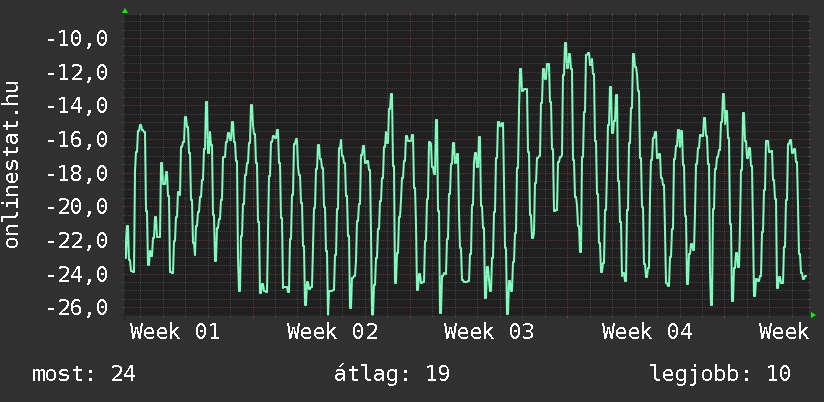824x402 pixels.
Task: Click the -26,0 y-axis label
Action: 77,308
